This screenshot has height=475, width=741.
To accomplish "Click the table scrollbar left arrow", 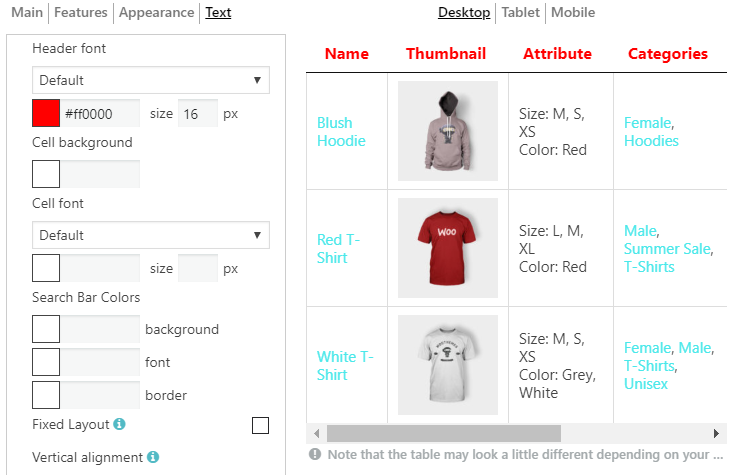I will pos(317,433).
